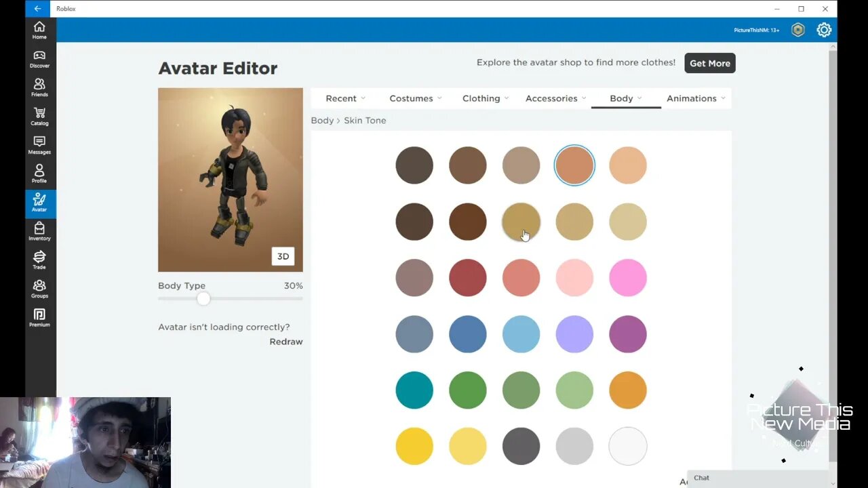Select the Avatar sidebar item
The image size is (868, 488).
(39, 203)
